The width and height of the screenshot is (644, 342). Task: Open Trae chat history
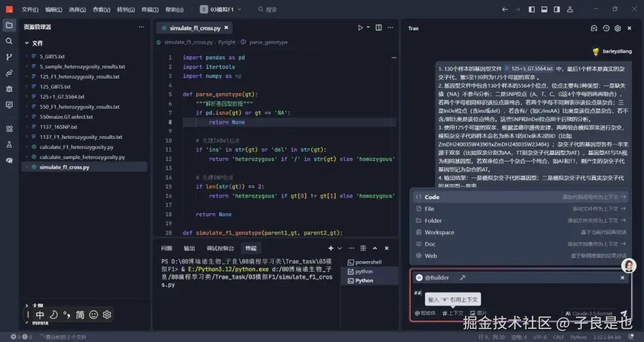606,29
